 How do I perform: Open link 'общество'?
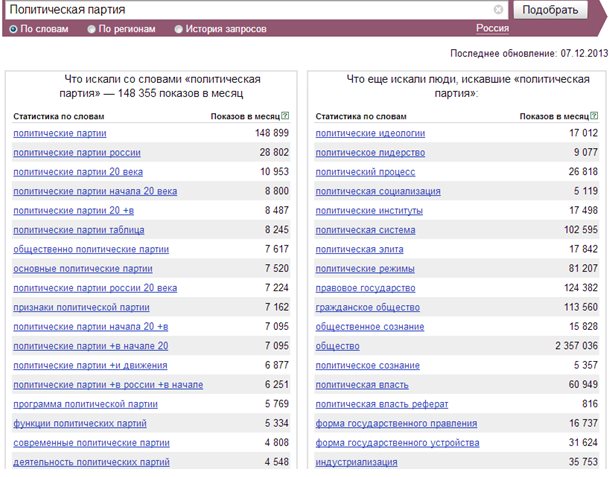click(337, 346)
